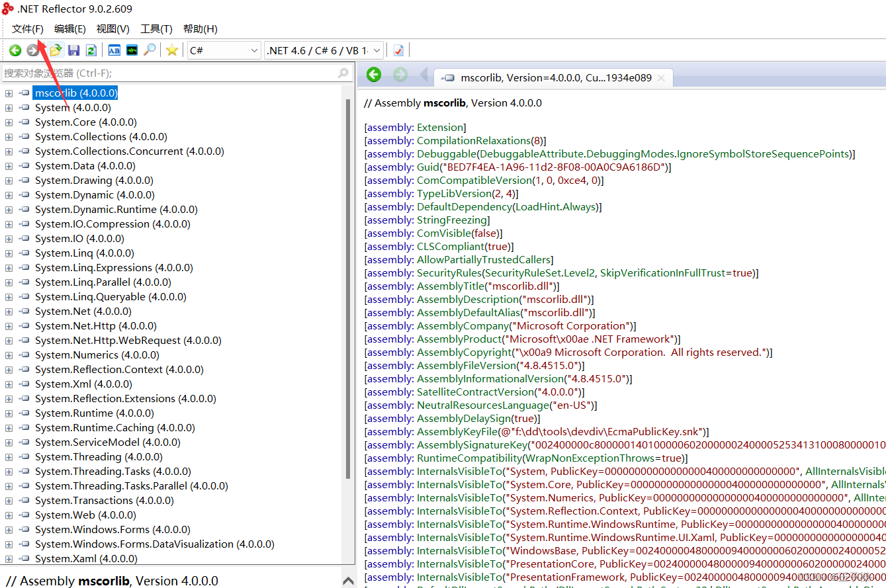Navigate forward in the code view pane
This screenshot has height=588, width=886.
click(400, 75)
